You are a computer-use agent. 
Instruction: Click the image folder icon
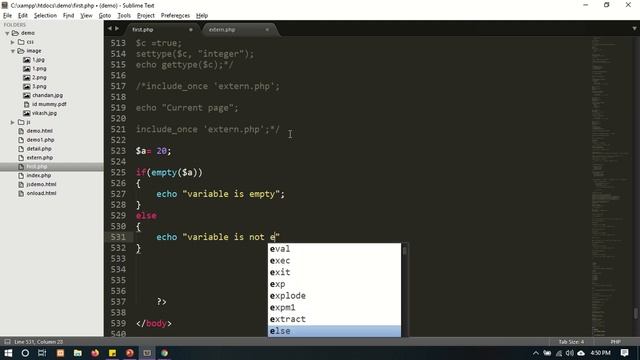[x=21, y=51]
